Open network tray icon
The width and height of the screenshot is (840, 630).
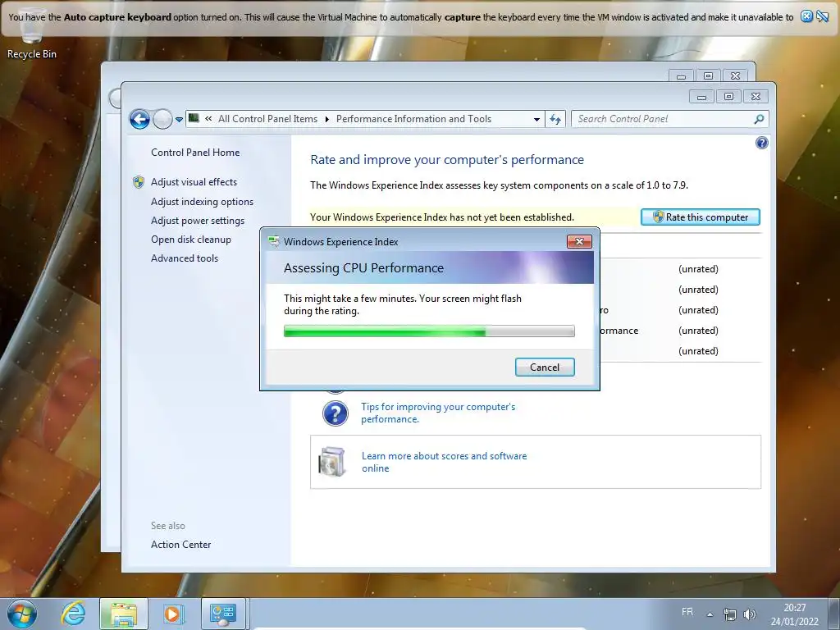pyautogui.click(x=729, y=614)
